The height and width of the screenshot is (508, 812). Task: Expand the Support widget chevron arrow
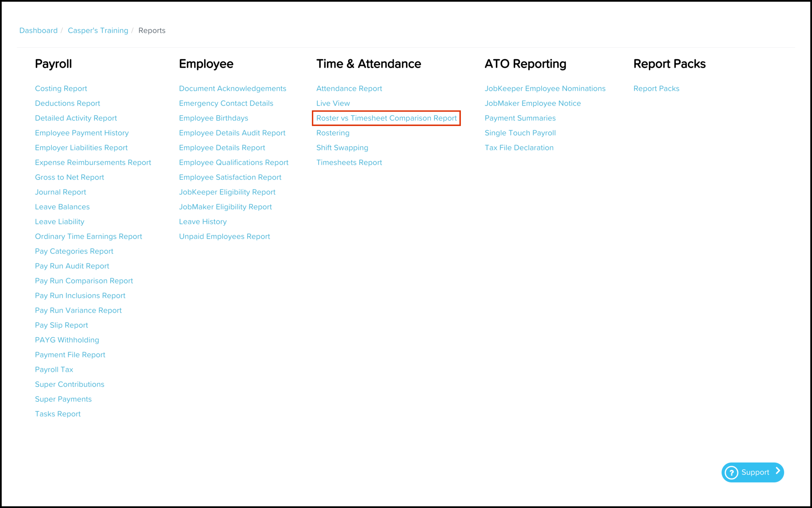coord(778,471)
